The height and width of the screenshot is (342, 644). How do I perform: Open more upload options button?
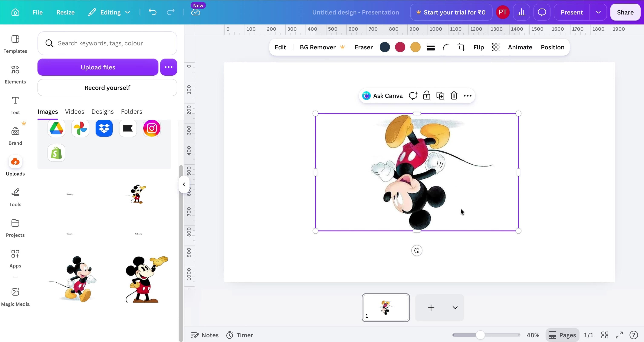click(x=168, y=67)
